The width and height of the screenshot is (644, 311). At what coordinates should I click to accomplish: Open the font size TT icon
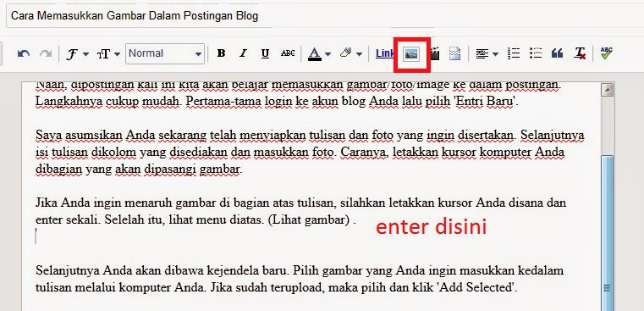click(103, 54)
